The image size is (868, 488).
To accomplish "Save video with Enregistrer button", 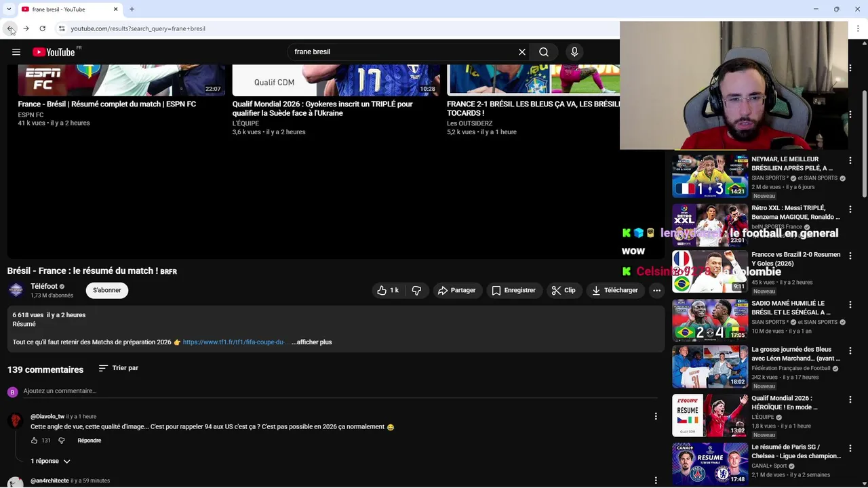I will [x=513, y=290].
